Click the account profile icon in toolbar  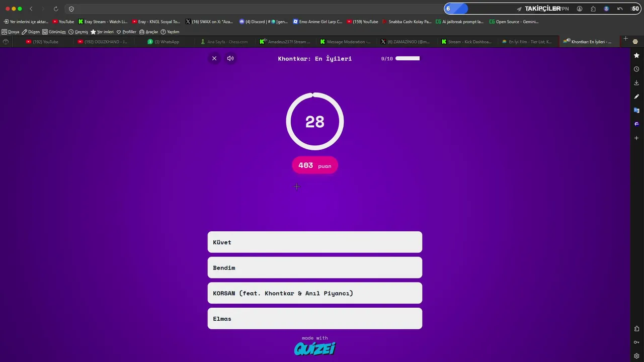point(580,9)
